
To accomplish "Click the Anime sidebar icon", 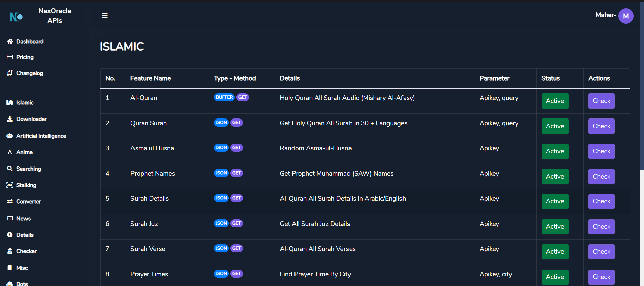I will point(10,152).
